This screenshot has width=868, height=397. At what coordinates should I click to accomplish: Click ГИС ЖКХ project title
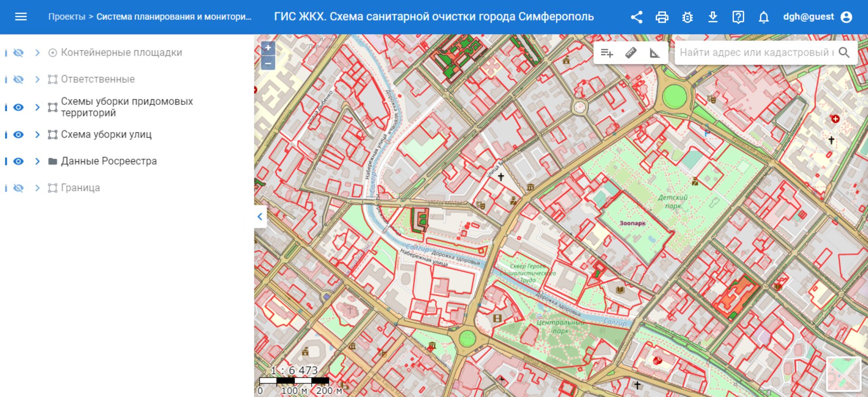point(434,17)
